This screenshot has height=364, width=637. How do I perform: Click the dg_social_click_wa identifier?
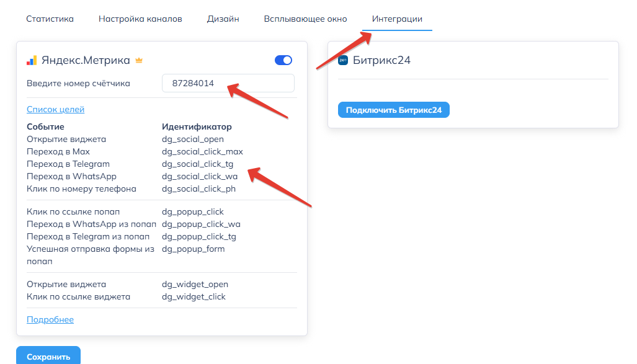(x=199, y=177)
